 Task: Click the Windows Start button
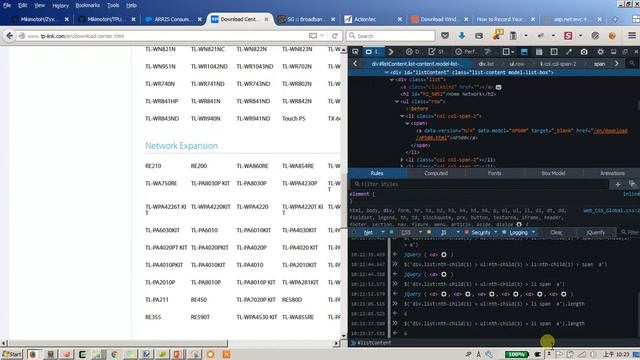click(x=12, y=354)
